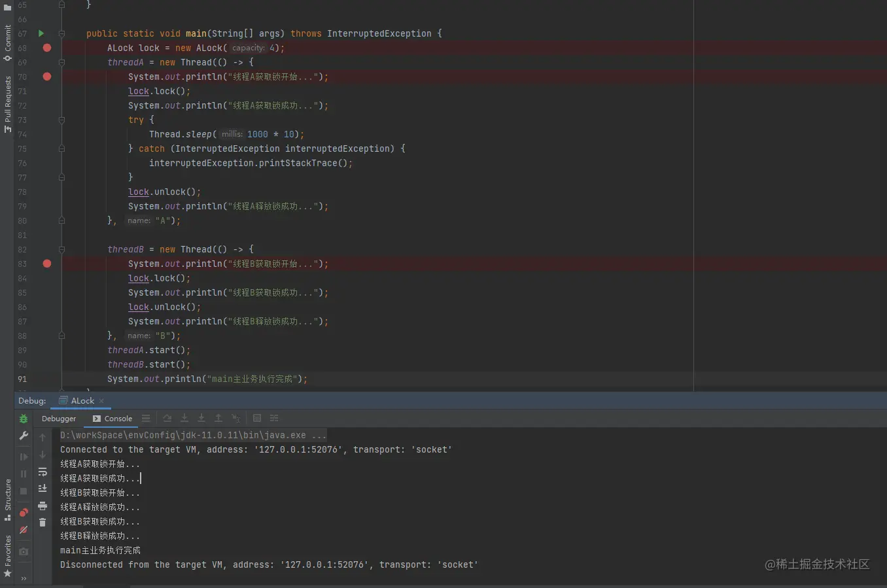Open the Structure tool window

click(7, 500)
